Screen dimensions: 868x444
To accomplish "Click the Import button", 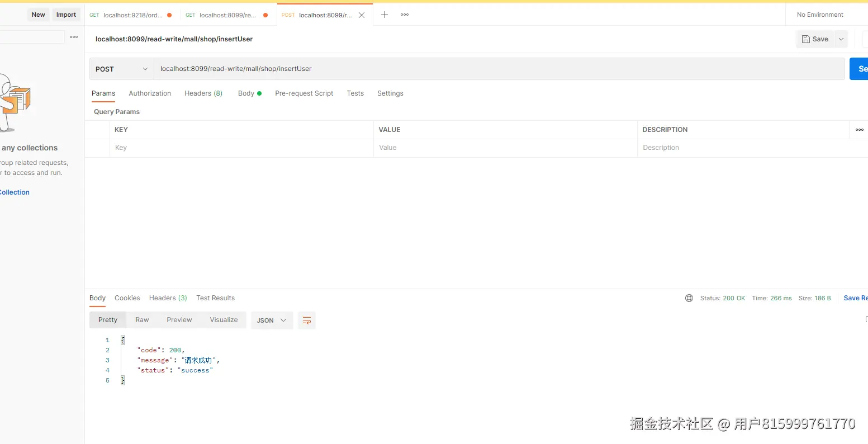I will (x=66, y=15).
